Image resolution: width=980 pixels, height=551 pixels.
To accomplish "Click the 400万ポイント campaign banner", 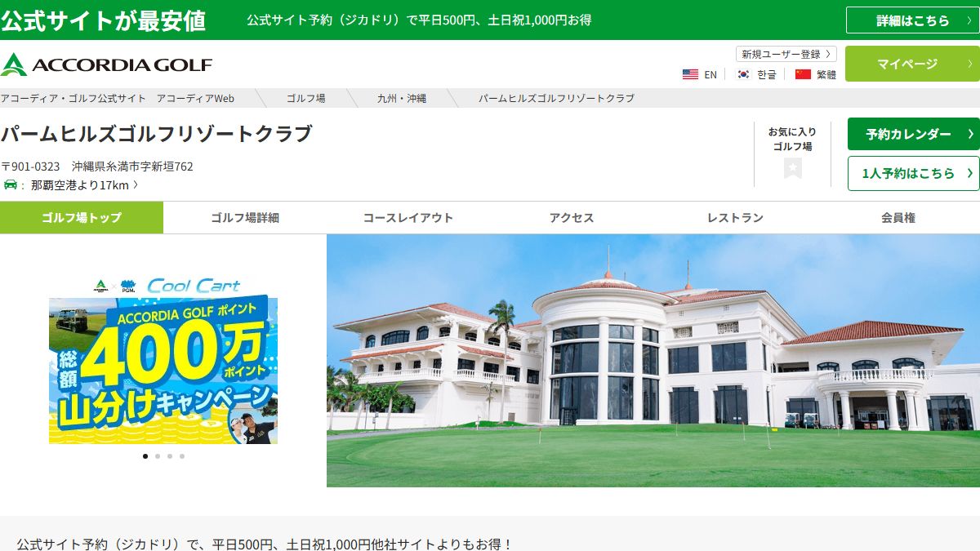I will [x=163, y=360].
